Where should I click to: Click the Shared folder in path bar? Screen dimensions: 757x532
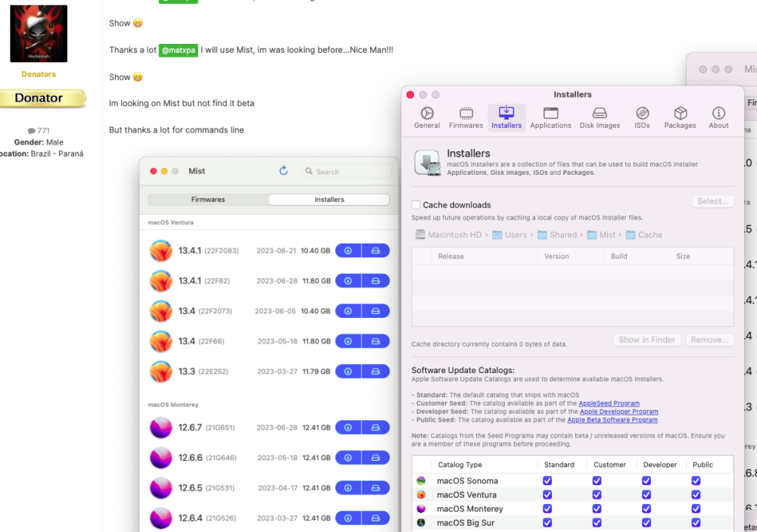[x=557, y=235]
